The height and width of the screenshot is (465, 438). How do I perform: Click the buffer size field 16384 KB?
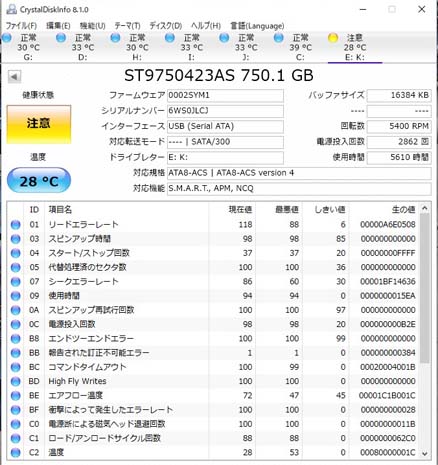(399, 95)
